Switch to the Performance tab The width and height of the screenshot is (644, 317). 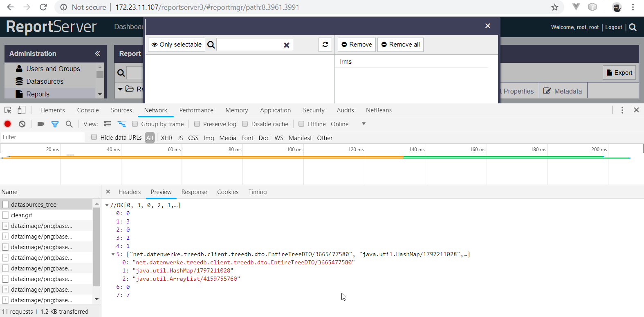(196, 110)
